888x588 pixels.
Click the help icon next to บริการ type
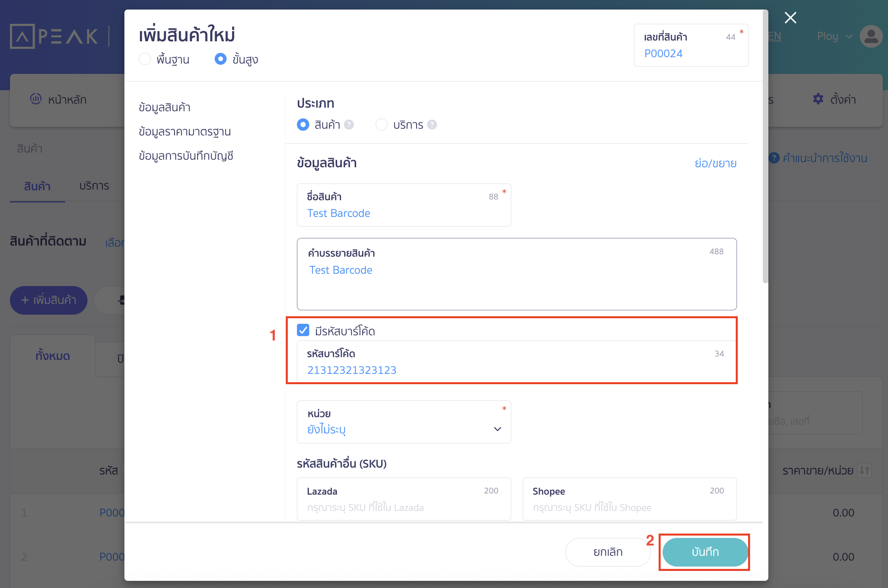[x=432, y=124]
